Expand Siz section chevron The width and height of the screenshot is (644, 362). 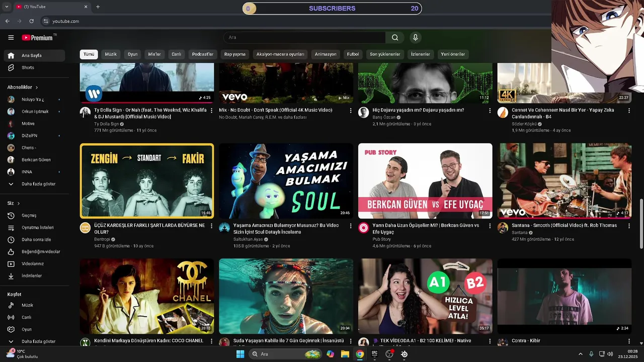(x=19, y=204)
